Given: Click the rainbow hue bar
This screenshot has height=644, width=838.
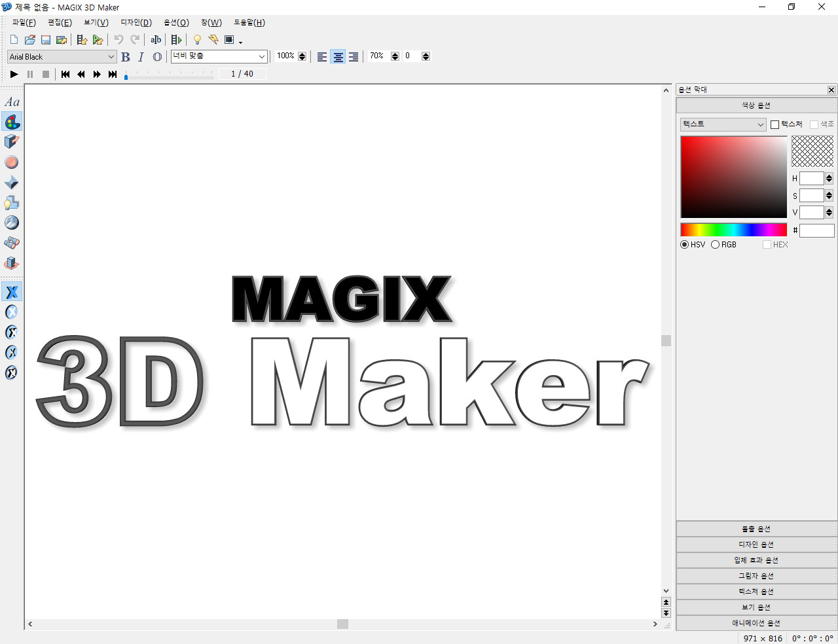Looking at the screenshot, I should [734, 230].
